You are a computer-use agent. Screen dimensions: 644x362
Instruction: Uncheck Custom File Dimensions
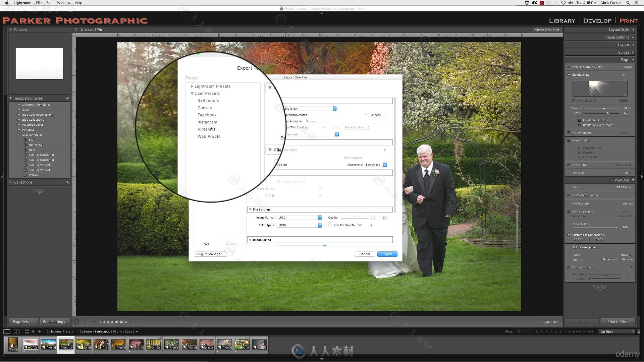[x=569, y=235]
